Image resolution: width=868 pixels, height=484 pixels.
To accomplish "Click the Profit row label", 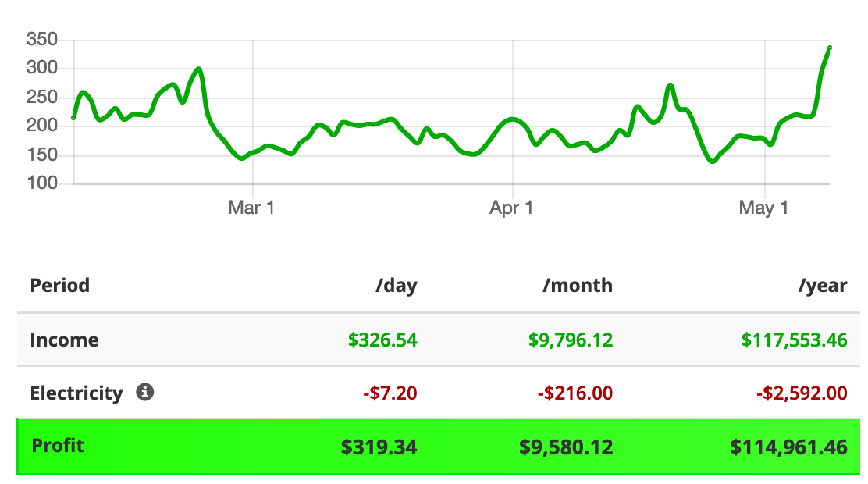I will coord(58,445).
